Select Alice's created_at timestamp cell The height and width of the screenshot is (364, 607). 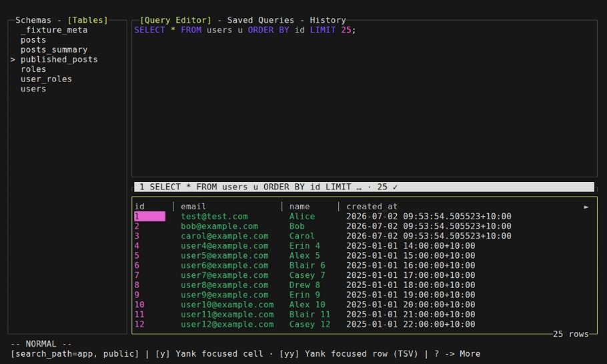pos(428,216)
